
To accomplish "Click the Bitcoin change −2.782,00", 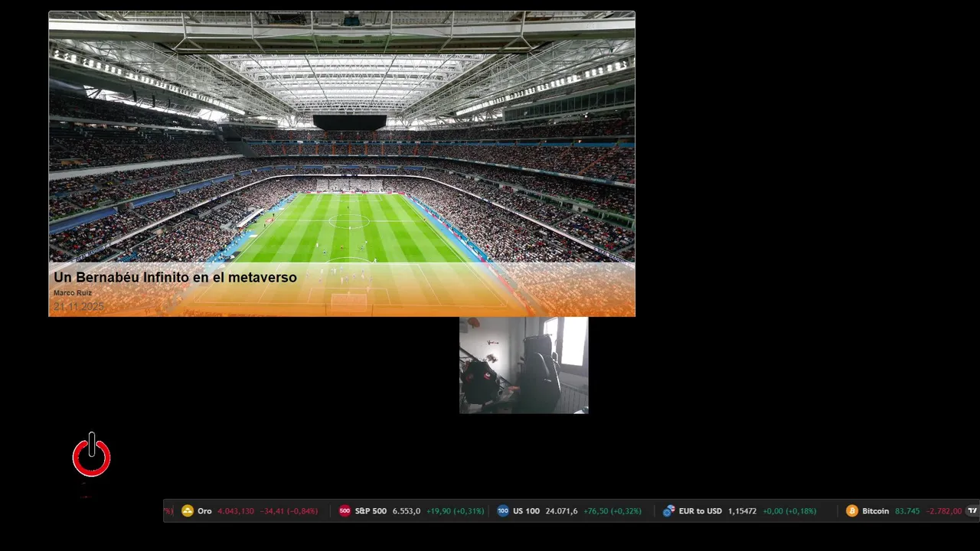I will [x=943, y=511].
